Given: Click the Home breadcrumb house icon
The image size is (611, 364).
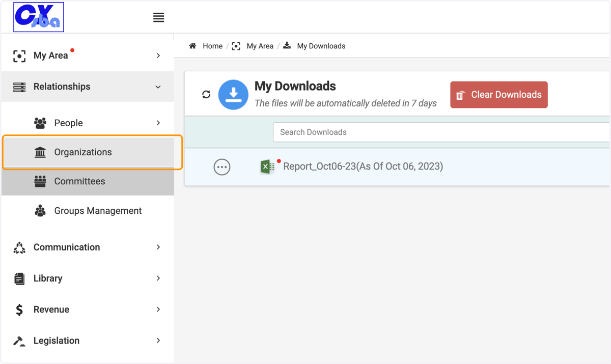Looking at the screenshot, I should coord(192,46).
